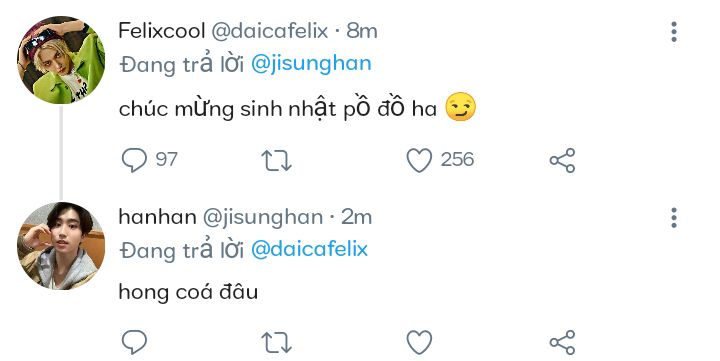
Task: View the 97 replies count
Action: coord(166,159)
